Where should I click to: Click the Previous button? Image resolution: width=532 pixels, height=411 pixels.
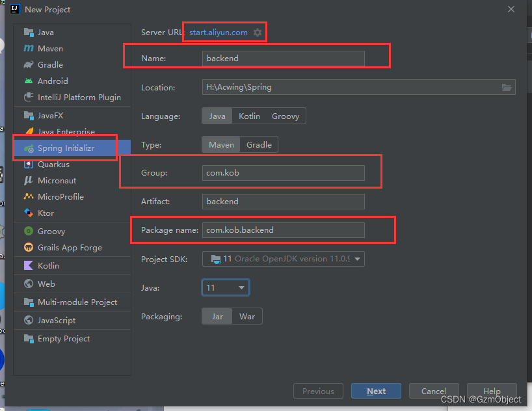318,391
